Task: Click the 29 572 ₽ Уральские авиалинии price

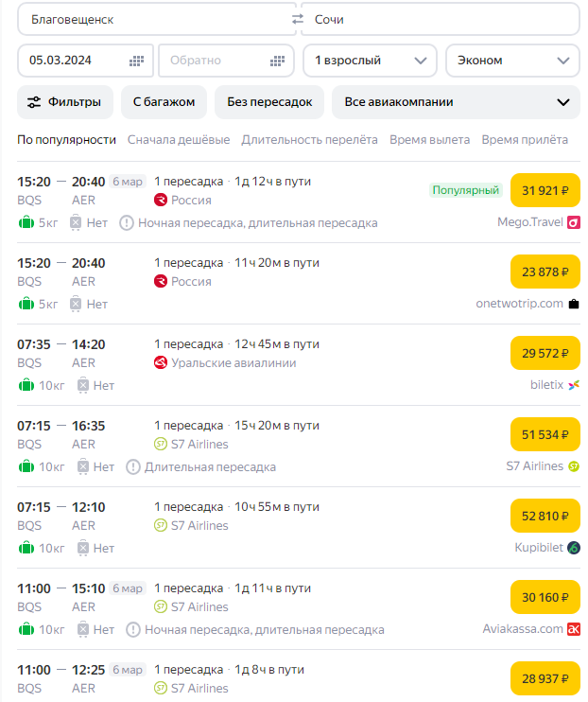Action: tap(545, 354)
